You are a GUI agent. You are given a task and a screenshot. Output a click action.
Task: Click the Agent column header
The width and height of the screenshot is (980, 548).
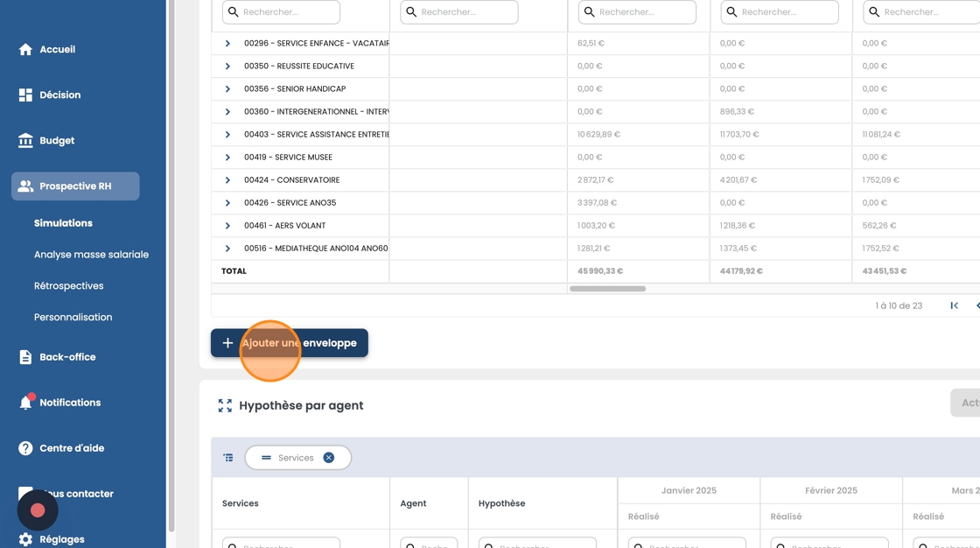pyautogui.click(x=413, y=503)
